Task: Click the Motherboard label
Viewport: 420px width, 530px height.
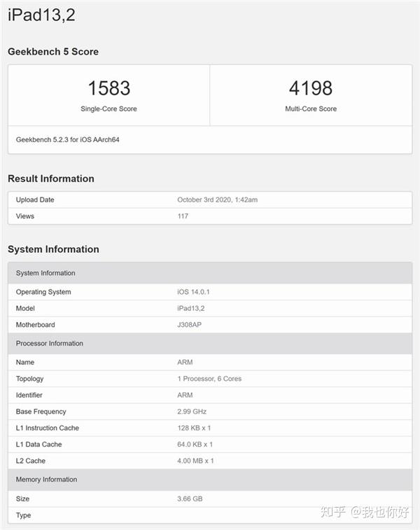Action: 35,325
